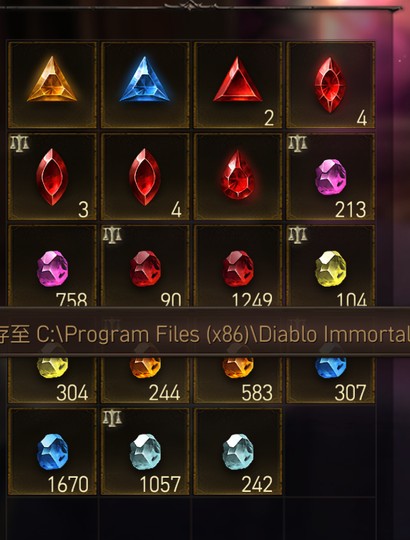Click the yellow gem stack of 304
The height and width of the screenshot is (540, 410).
click(x=52, y=380)
